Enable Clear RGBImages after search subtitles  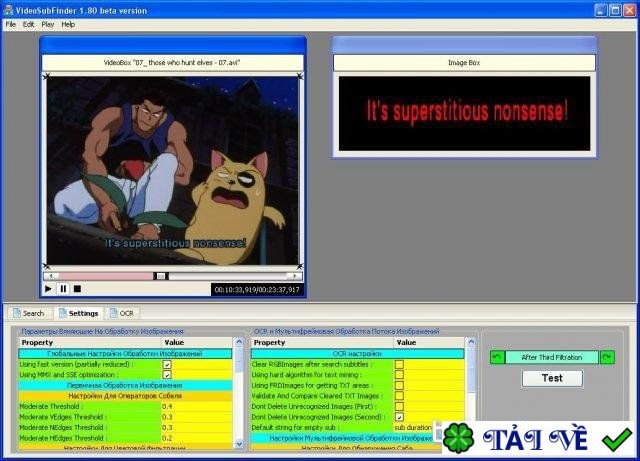pyautogui.click(x=399, y=364)
